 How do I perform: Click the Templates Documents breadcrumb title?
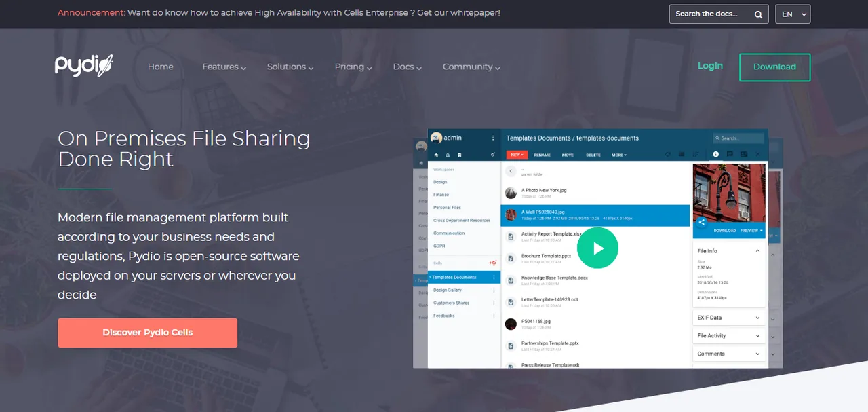click(572, 138)
